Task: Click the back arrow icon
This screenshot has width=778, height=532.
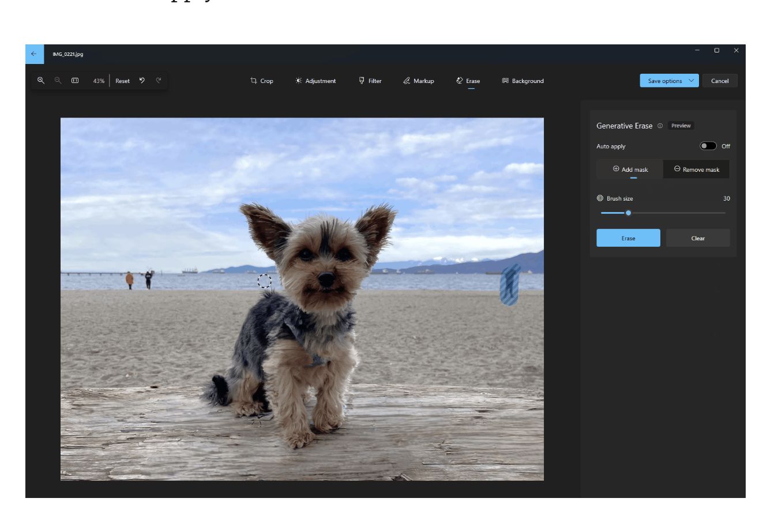Action: coord(34,54)
